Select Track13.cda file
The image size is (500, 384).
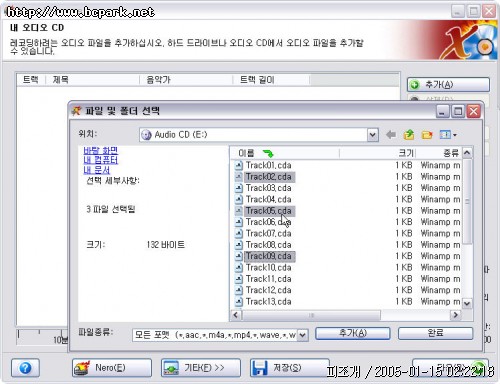[269, 301]
